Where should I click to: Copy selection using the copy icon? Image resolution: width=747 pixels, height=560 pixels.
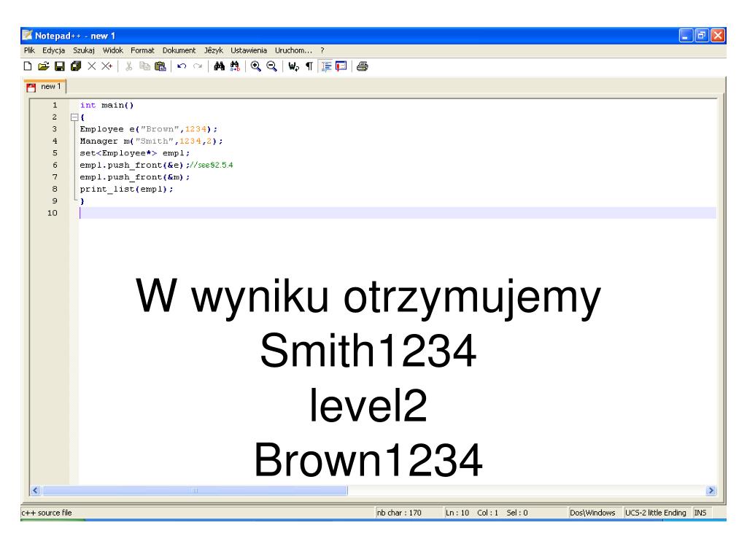click(144, 66)
